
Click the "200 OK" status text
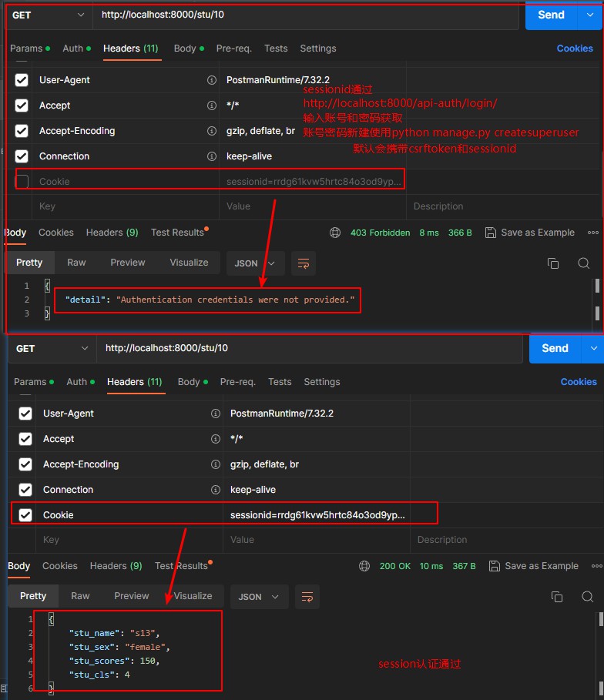[395, 566]
